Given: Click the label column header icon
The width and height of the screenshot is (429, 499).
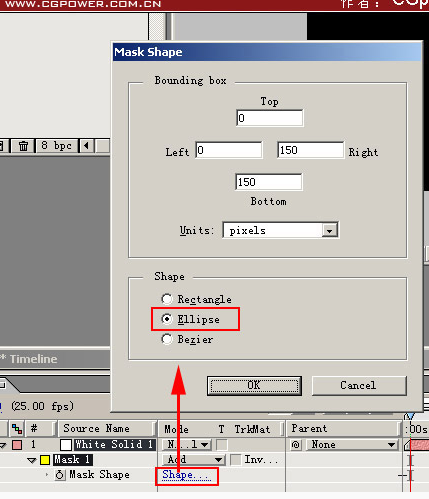Looking at the screenshot, I should click(x=17, y=429).
